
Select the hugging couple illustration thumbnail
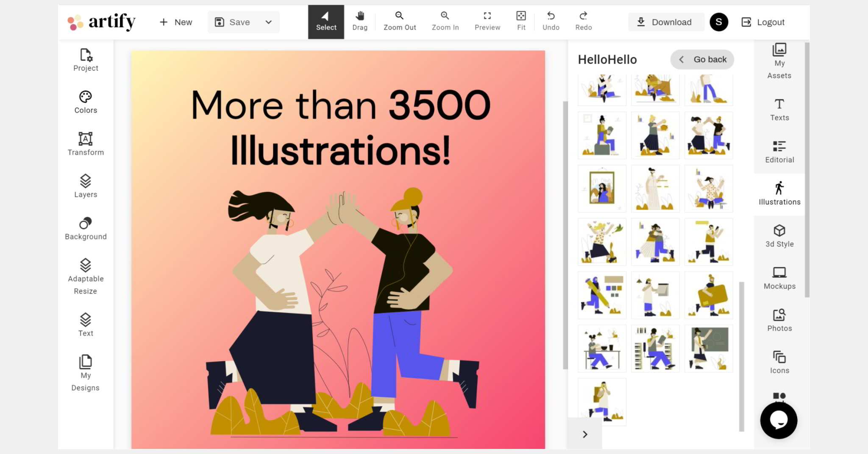coord(655,242)
